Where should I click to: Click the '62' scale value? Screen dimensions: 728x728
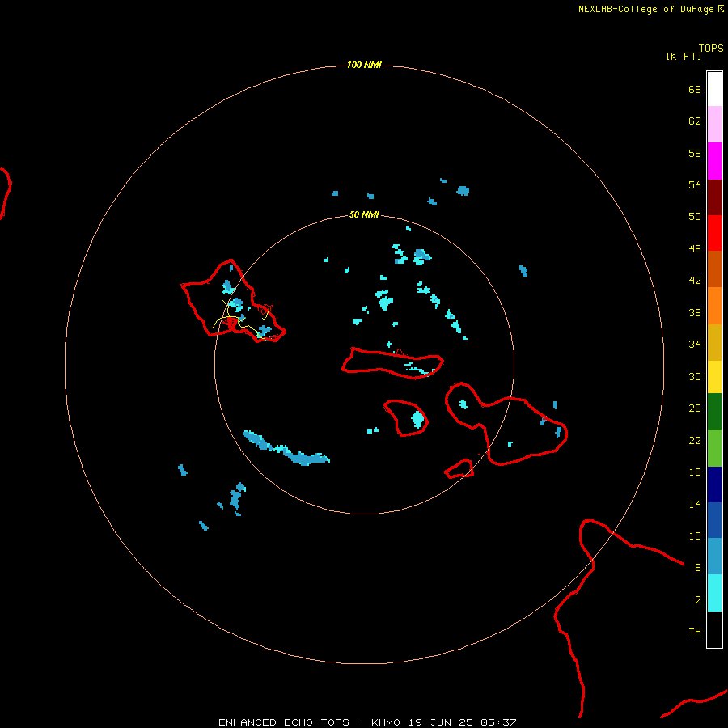(x=695, y=121)
